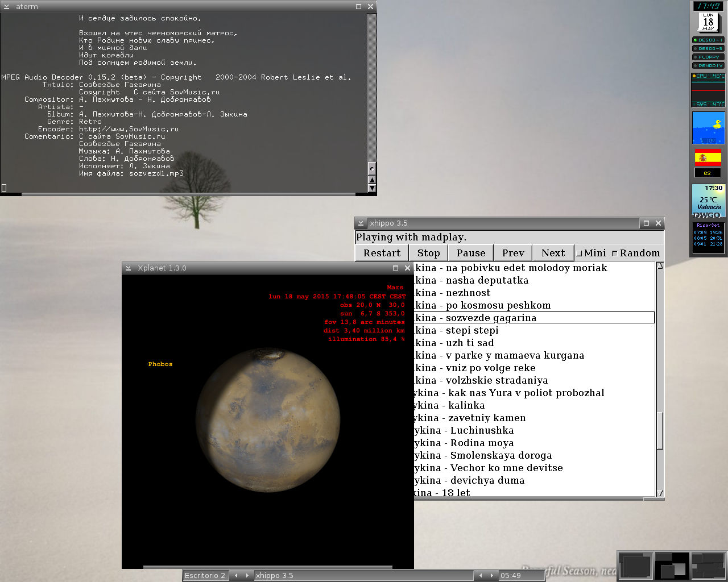Image resolution: width=728 pixels, height=582 pixels.
Task: Close the aterm terminal window
Action: pyautogui.click(x=370, y=7)
